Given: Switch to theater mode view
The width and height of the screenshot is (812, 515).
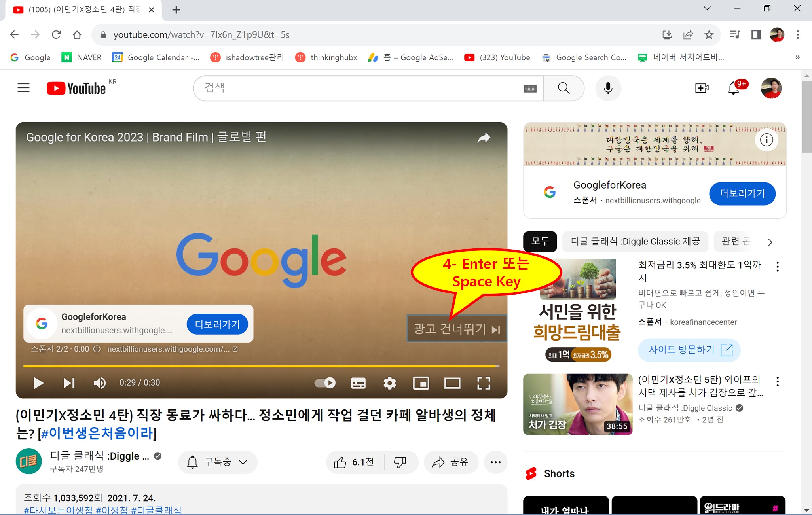Looking at the screenshot, I should [452, 383].
